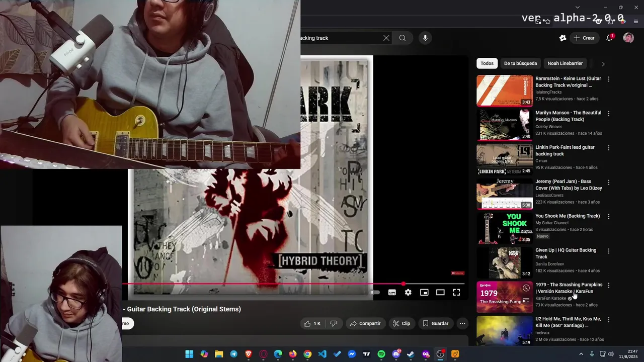Toggle autoplay switch in player

(375, 292)
